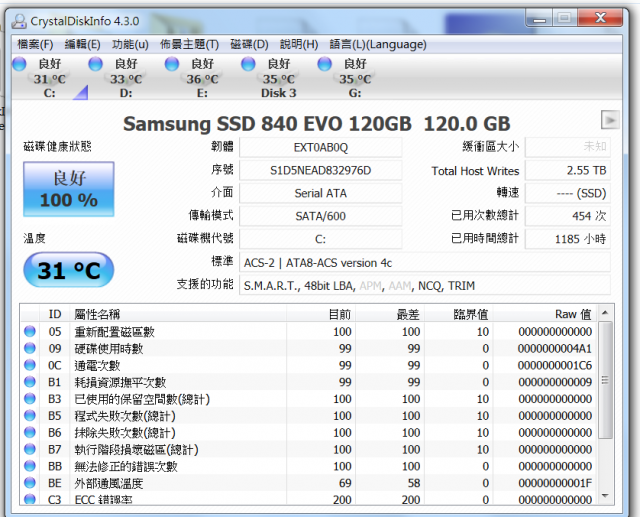Click status orb of attribute B3 row

click(30, 399)
